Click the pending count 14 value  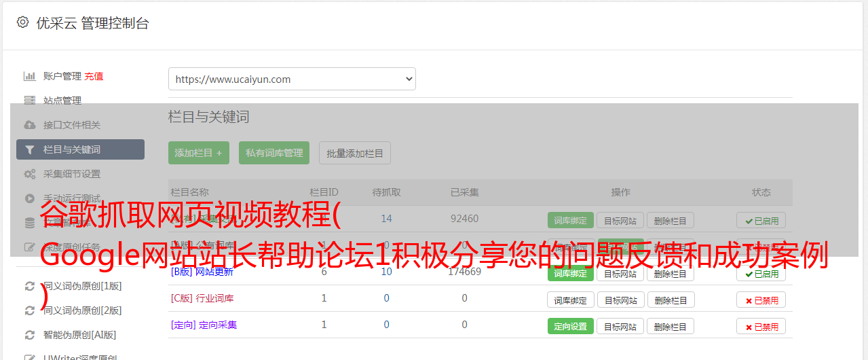point(386,219)
